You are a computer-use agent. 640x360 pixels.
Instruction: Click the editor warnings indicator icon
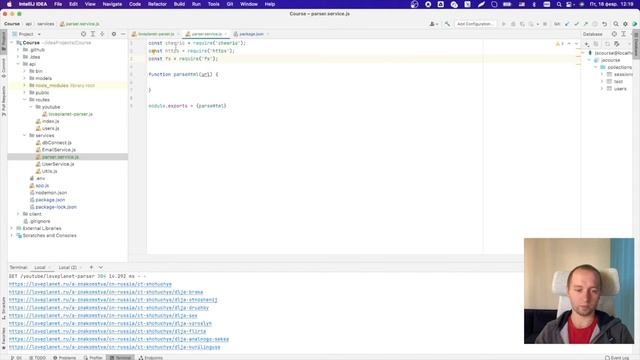pyautogui.click(x=559, y=44)
